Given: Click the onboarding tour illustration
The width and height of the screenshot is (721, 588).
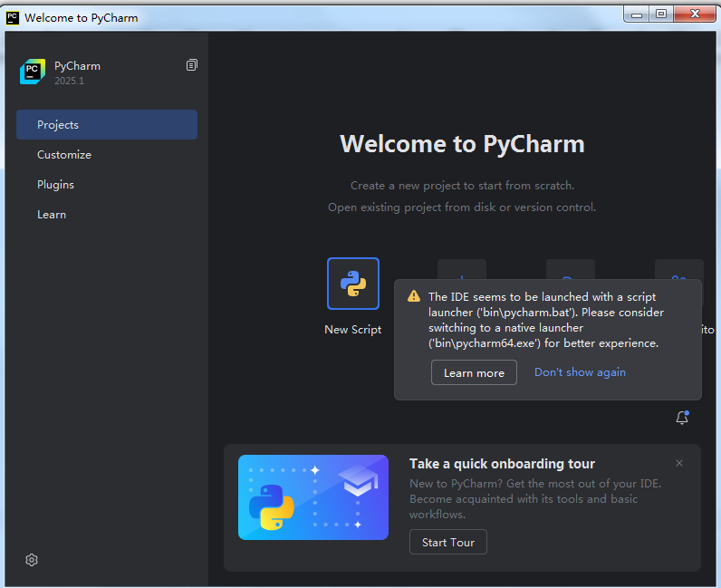Looking at the screenshot, I should (313, 497).
